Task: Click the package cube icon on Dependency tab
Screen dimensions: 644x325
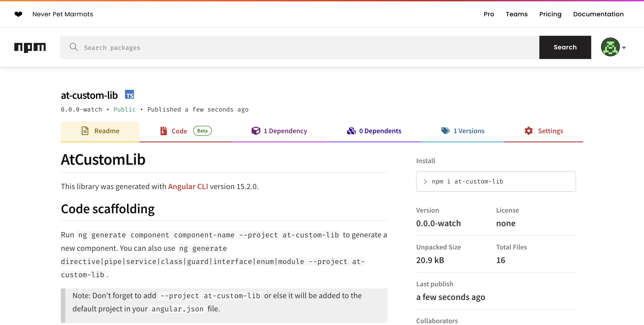Action: (x=256, y=131)
